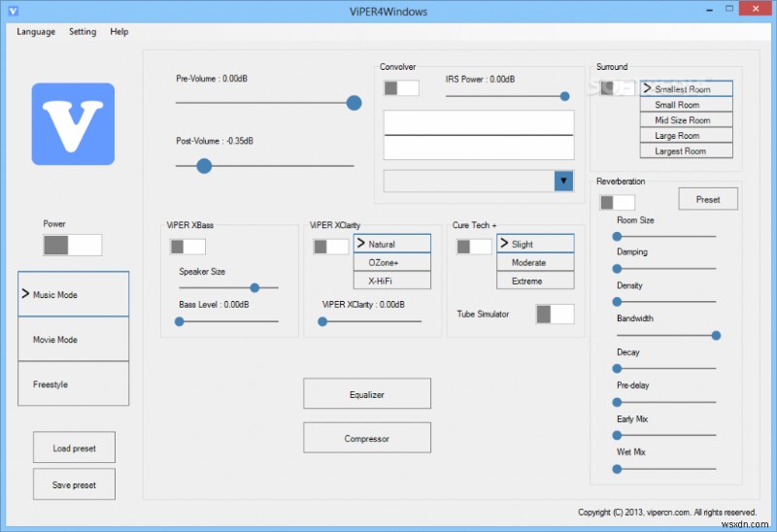
Task: Select X-HiFi XClarity mode
Action: [392, 281]
